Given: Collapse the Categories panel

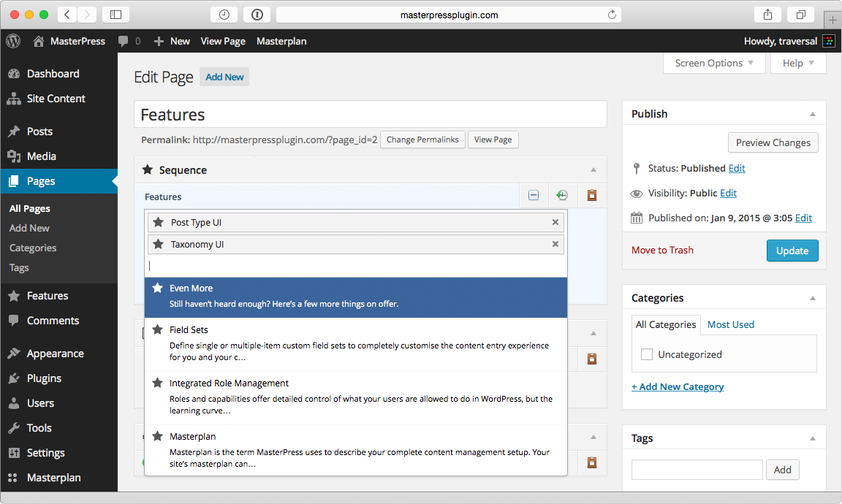Looking at the screenshot, I should (x=813, y=299).
